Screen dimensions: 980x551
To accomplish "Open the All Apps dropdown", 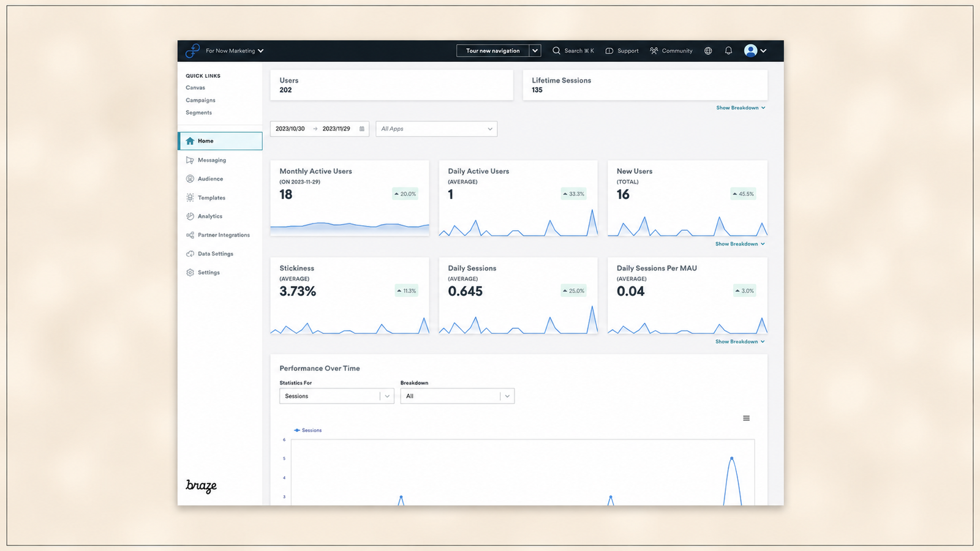I will point(436,129).
